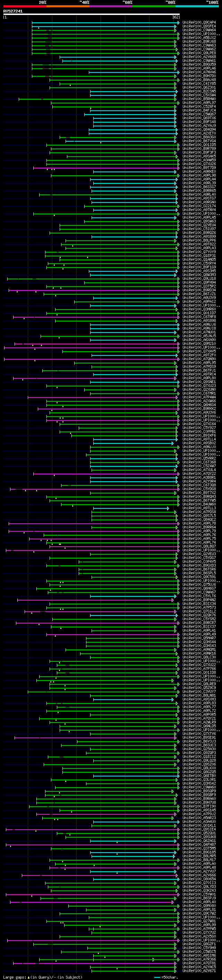Image resolution: width=222 pixels, height=980 pixels.
Task: Open hit UniRef100_C9WA64
Action: tap(199, 30)
